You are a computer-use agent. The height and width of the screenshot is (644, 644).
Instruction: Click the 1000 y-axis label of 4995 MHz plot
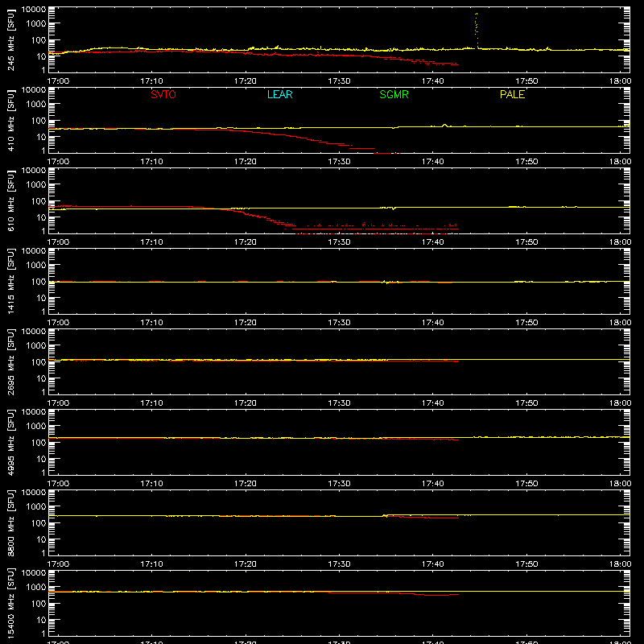point(36,427)
